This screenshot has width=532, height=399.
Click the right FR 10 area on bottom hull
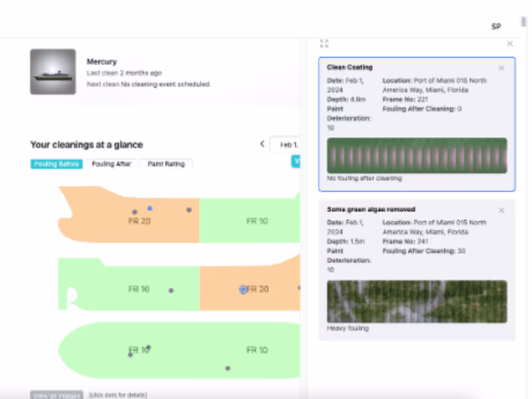point(257,350)
